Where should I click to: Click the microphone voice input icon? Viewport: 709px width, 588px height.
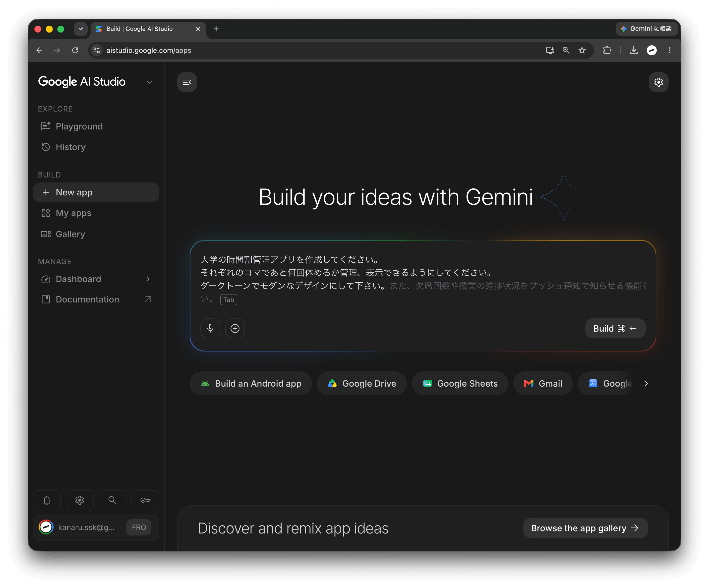(210, 328)
